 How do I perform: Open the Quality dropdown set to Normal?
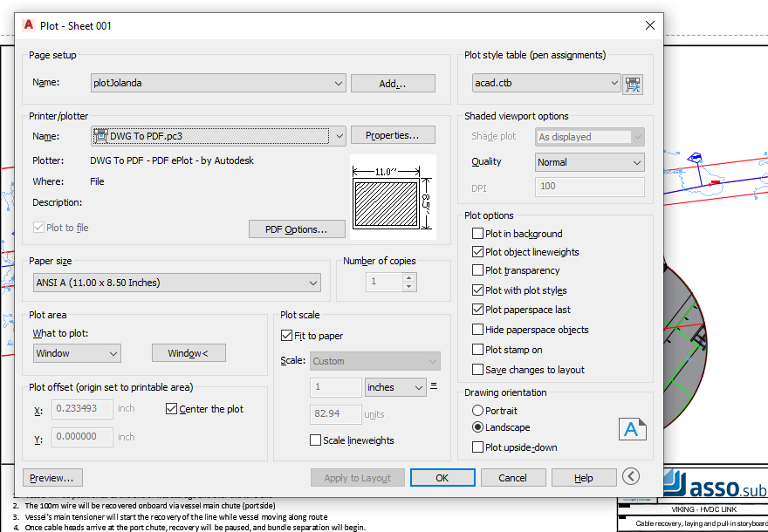[x=590, y=162]
